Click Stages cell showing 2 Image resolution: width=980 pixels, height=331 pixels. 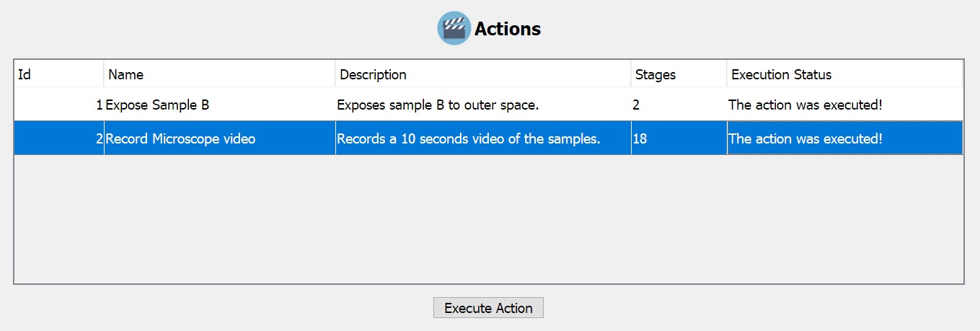tap(636, 105)
